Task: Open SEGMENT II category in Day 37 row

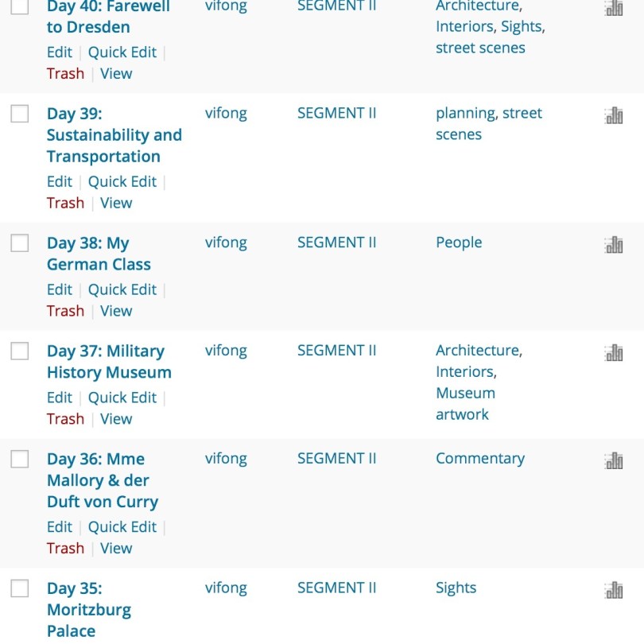Action: pos(336,351)
